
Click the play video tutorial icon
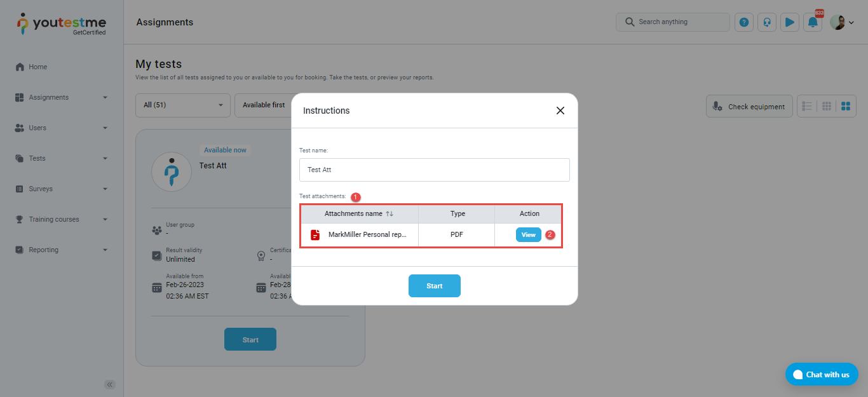click(790, 22)
